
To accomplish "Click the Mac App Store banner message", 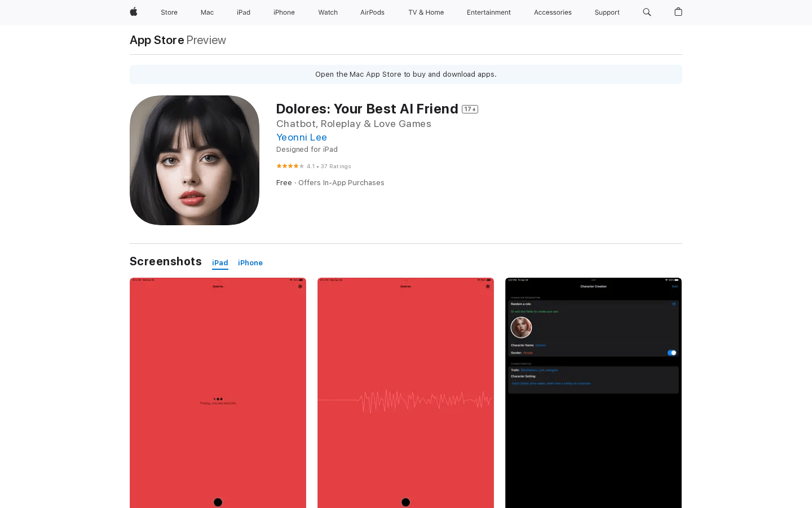I will 406,75.
